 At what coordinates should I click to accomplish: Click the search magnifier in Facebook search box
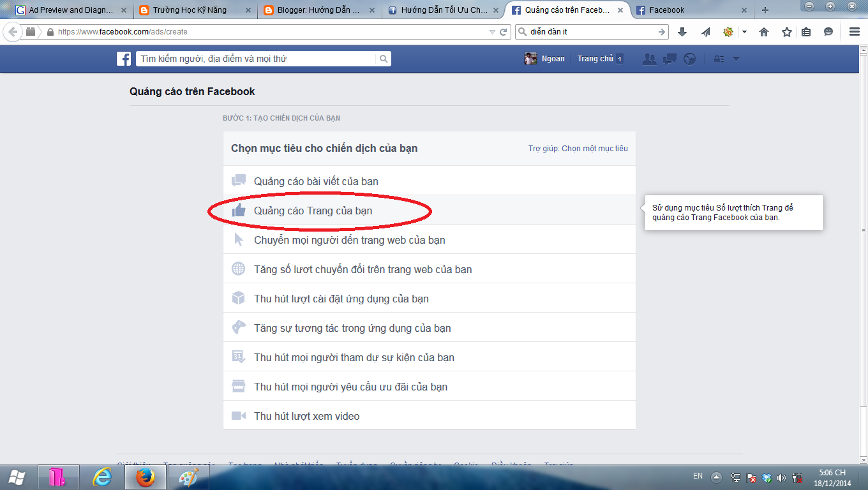pos(383,59)
